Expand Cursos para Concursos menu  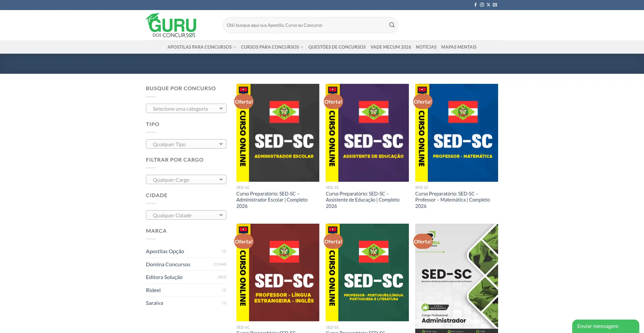[272, 47]
